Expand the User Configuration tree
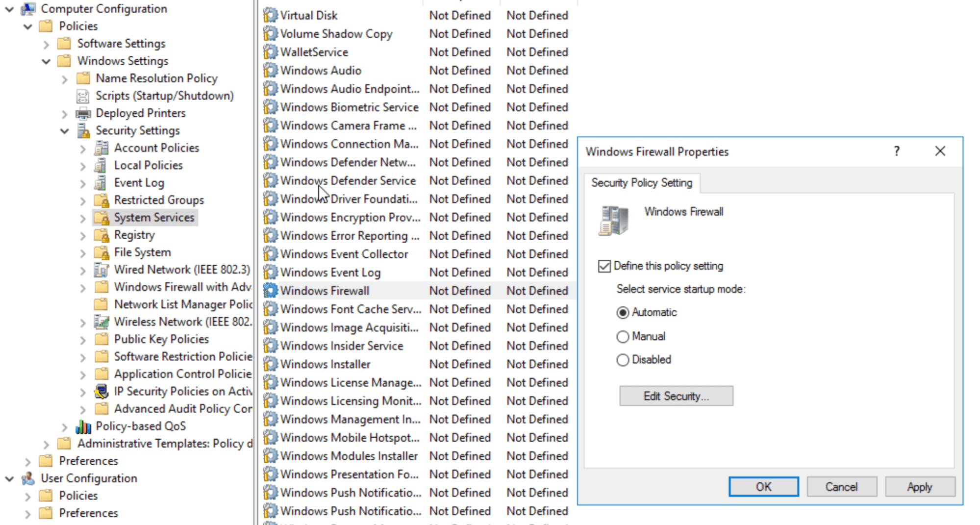Image resolution: width=980 pixels, height=525 pixels. coord(9,478)
